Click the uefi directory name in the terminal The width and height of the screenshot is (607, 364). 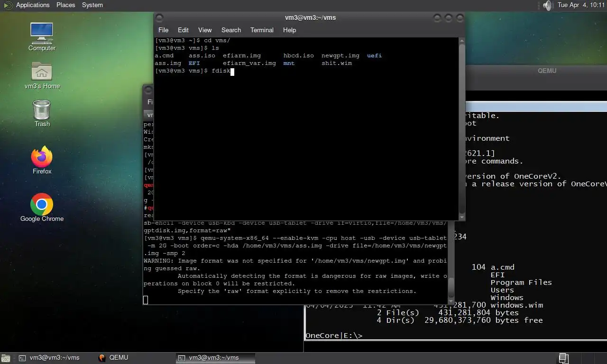click(x=374, y=55)
